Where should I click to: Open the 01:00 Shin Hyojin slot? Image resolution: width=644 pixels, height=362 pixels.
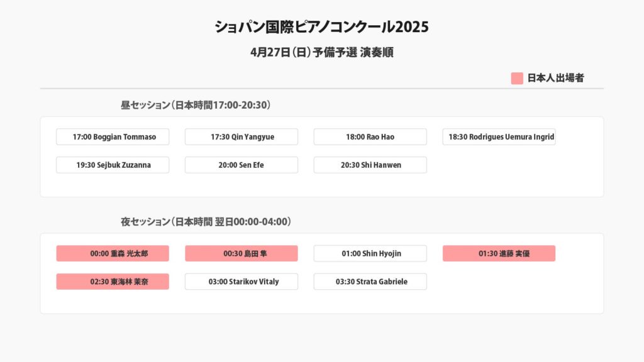pos(370,254)
